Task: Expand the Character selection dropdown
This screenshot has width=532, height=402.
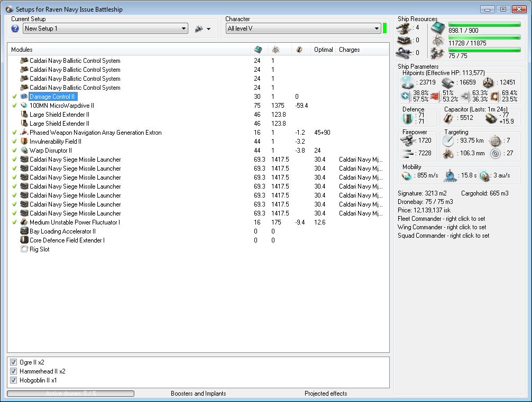Action: tap(377, 29)
